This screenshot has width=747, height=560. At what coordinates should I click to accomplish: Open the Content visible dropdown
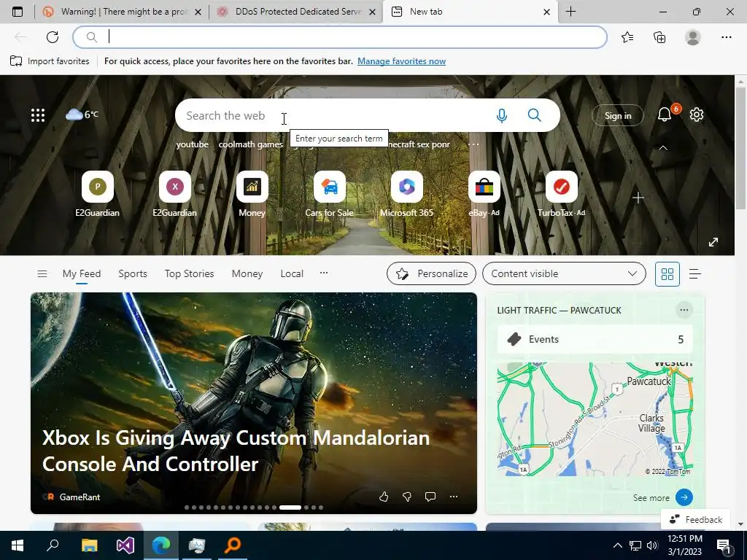click(x=564, y=274)
